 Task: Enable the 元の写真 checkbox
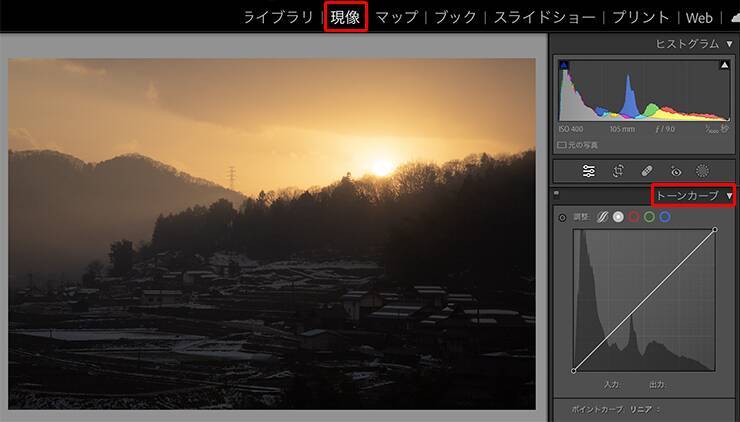561,145
